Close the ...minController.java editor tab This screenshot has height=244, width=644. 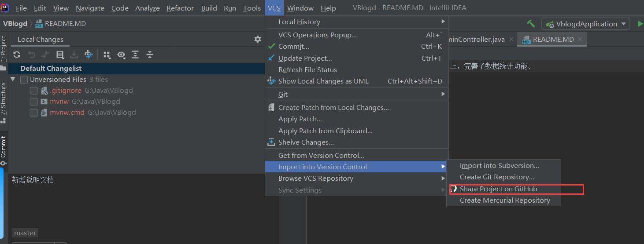pos(511,39)
